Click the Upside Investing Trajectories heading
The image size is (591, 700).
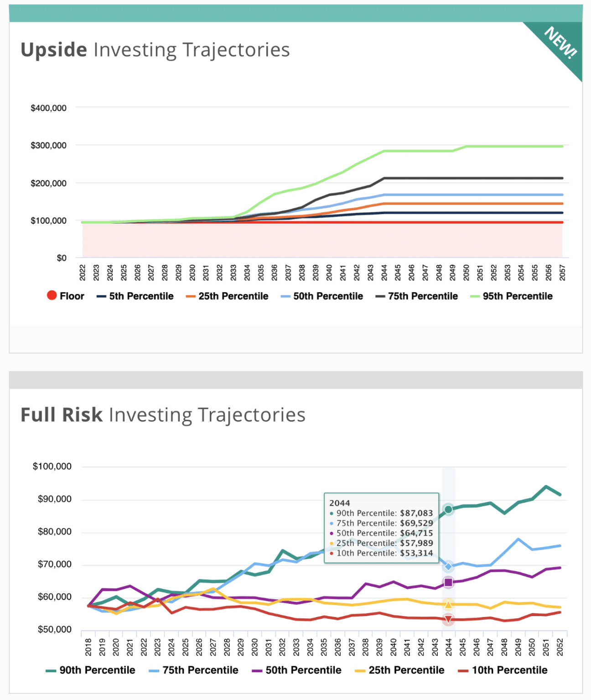(155, 50)
